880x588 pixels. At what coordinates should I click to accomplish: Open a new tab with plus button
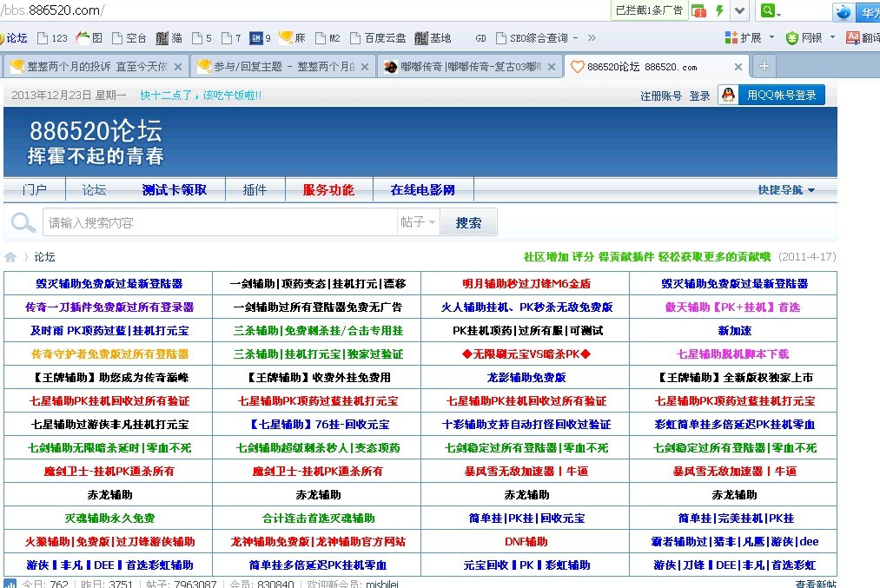(764, 66)
